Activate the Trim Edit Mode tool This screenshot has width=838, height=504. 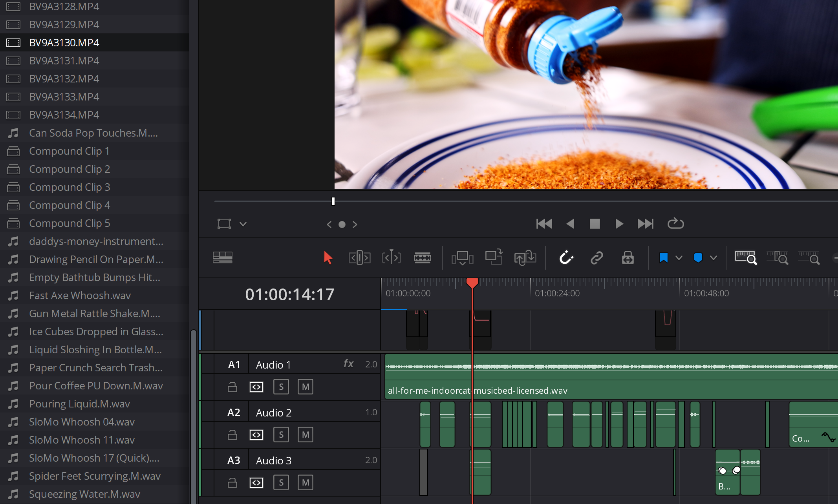click(359, 258)
